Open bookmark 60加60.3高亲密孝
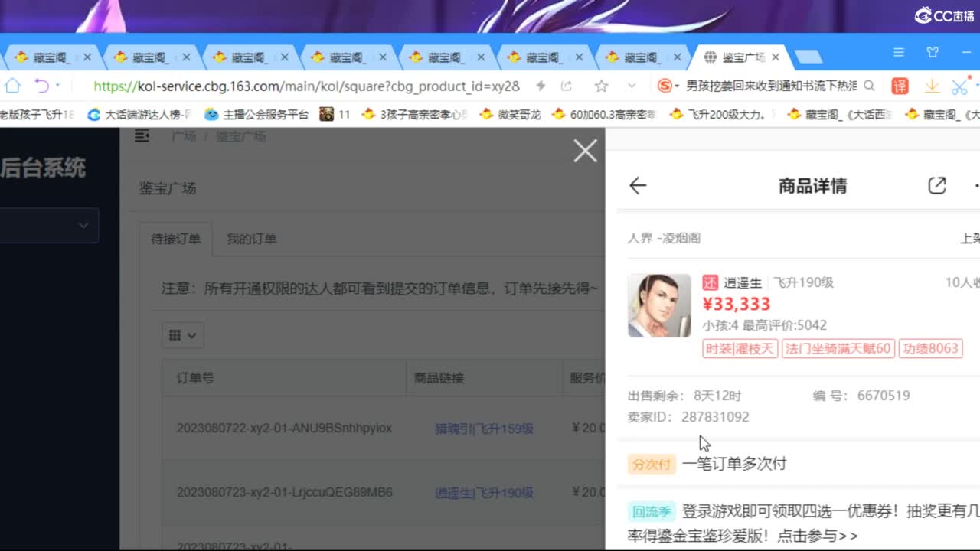Image resolution: width=980 pixels, height=551 pixels. (604, 115)
